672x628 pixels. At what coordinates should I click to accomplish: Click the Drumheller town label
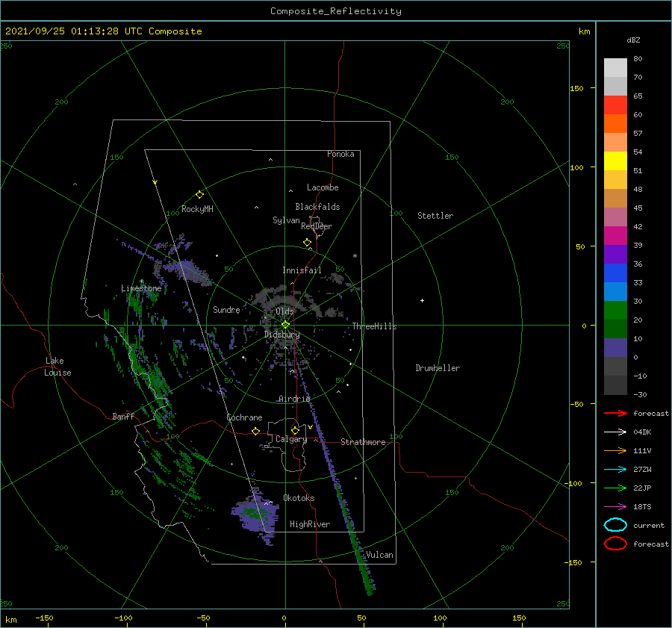[438, 368]
